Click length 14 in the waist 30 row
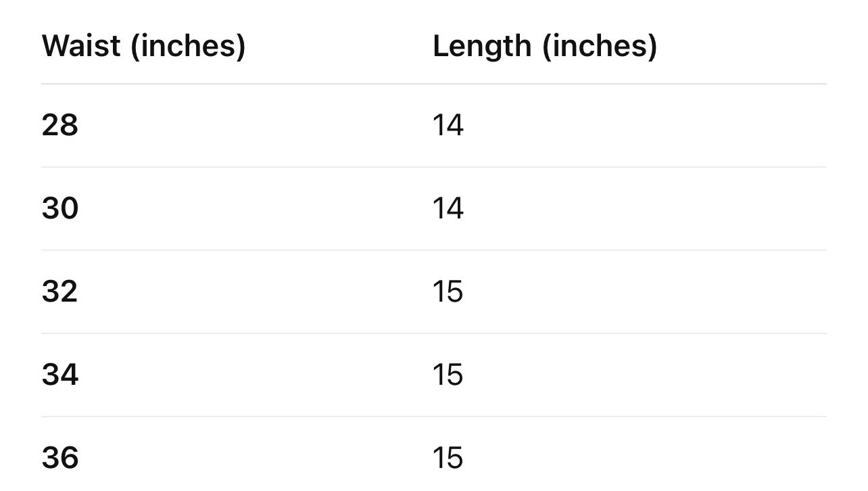Viewport: 868px width, 491px height. point(448,208)
